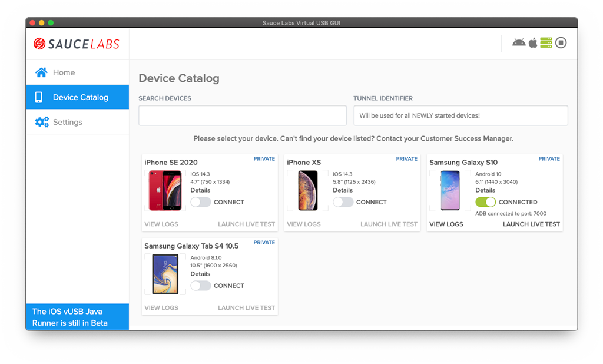Image resolution: width=603 pixels, height=364 pixels.
Task: Click the '5.8" (1125 x 2436)' resolution text
Action: pyautogui.click(x=354, y=181)
